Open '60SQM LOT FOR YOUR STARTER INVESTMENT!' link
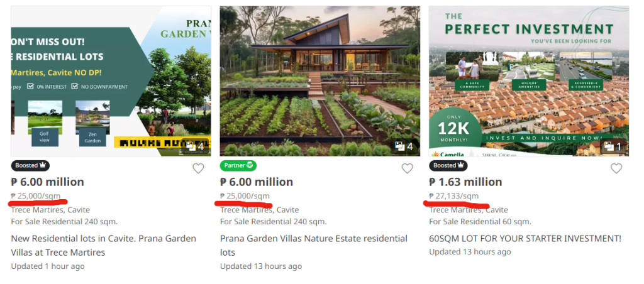 pyautogui.click(x=525, y=239)
